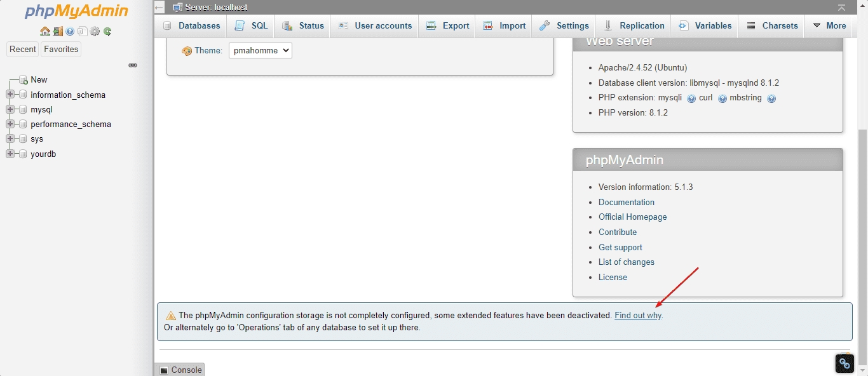Open navigation panel settings gear icon
This screenshot has width=868, height=376.
coord(95,31)
